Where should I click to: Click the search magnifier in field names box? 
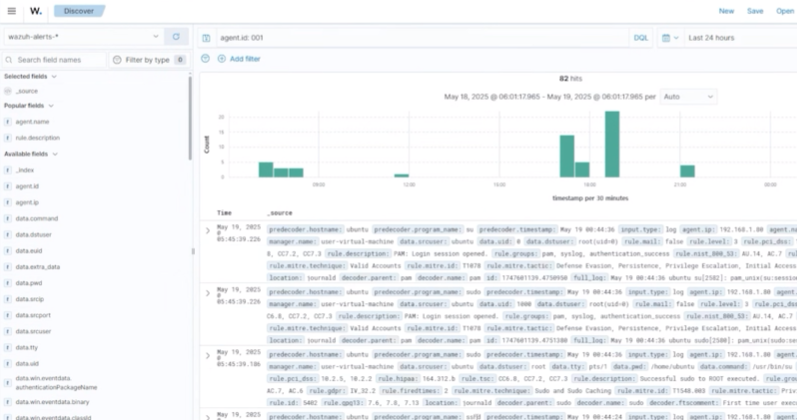(9, 60)
